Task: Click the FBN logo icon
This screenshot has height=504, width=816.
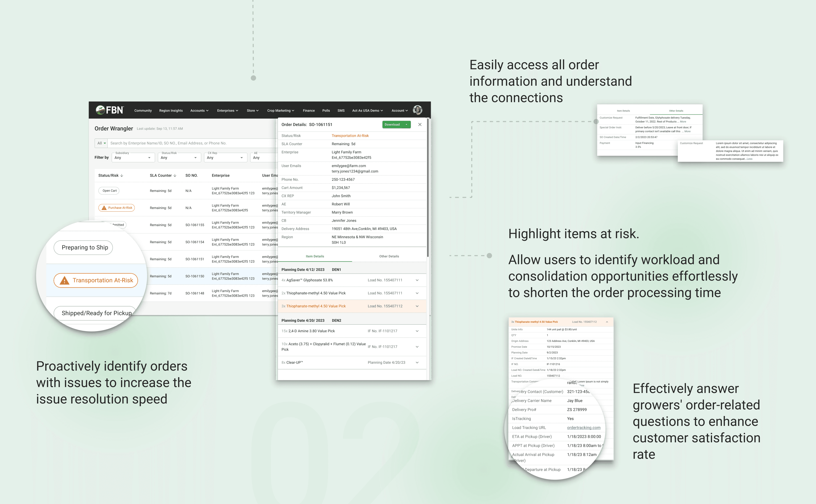Action: coord(100,110)
